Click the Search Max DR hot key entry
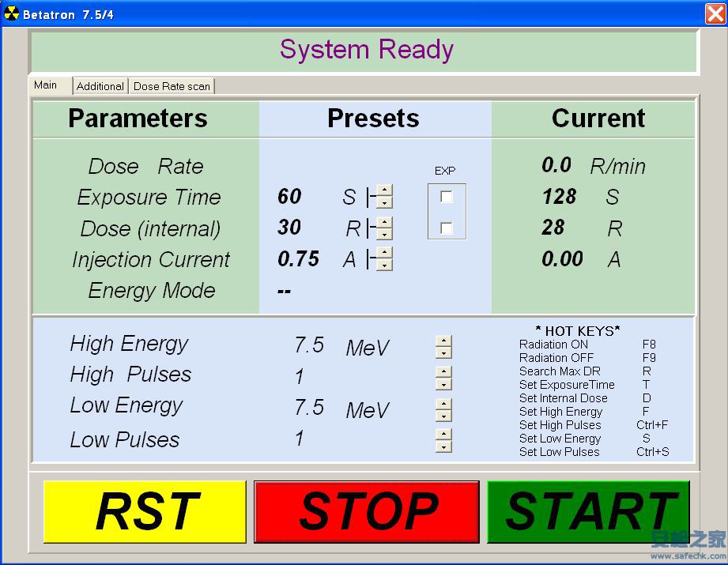This screenshot has width=728, height=565. click(585, 371)
